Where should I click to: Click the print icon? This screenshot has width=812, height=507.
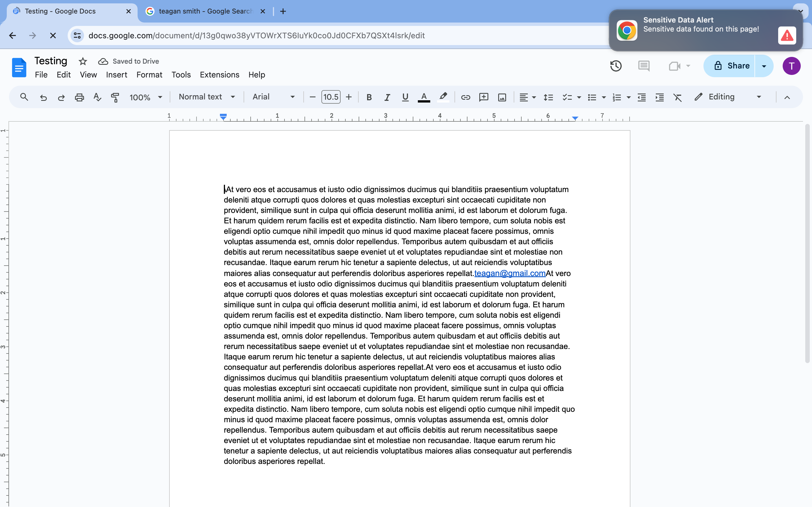pos(79,97)
